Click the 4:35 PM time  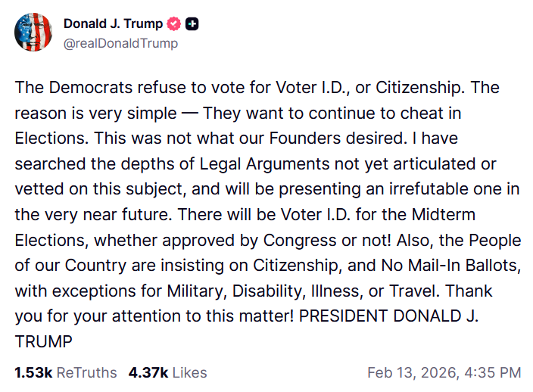[x=493, y=372]
